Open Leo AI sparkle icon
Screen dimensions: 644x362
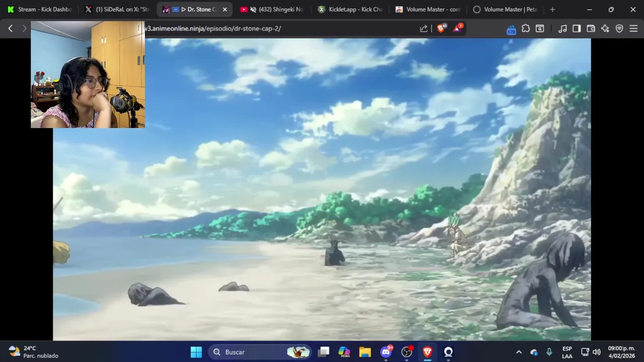605,29
